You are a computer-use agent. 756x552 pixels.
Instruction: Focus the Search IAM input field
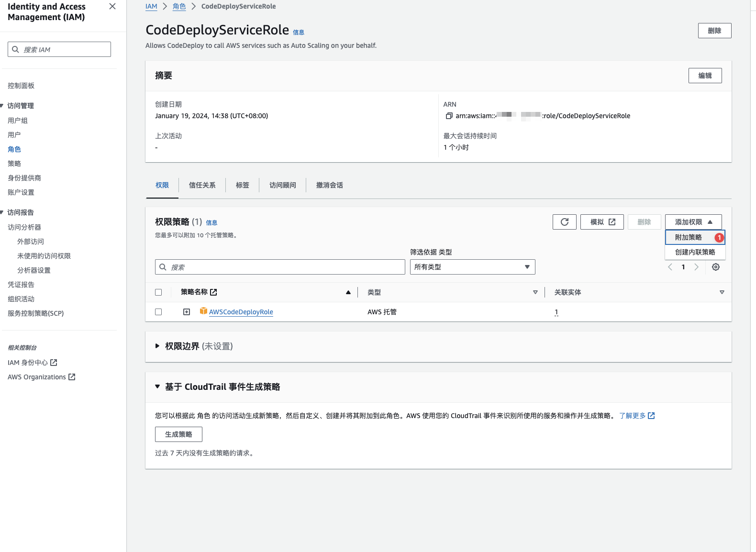(59, 49)
